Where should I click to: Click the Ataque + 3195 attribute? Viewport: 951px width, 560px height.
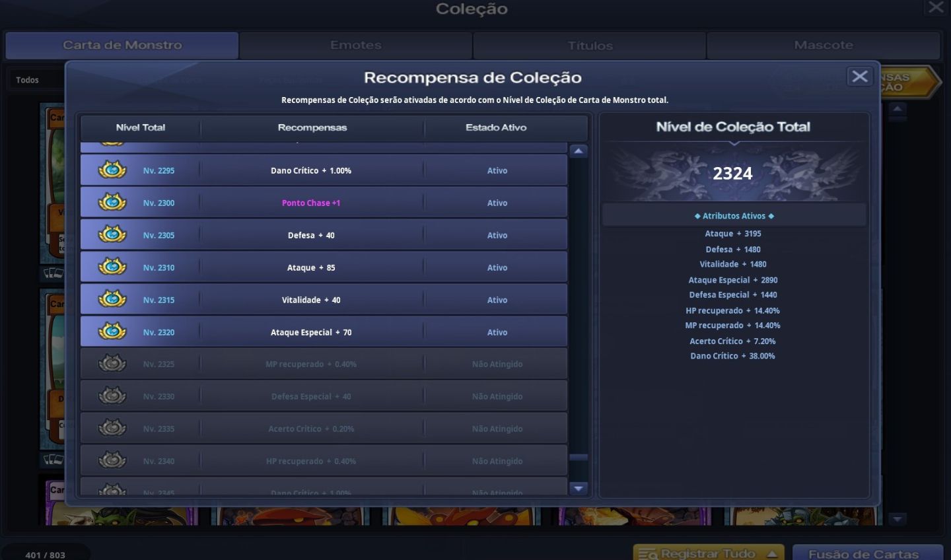click(733, 234)
